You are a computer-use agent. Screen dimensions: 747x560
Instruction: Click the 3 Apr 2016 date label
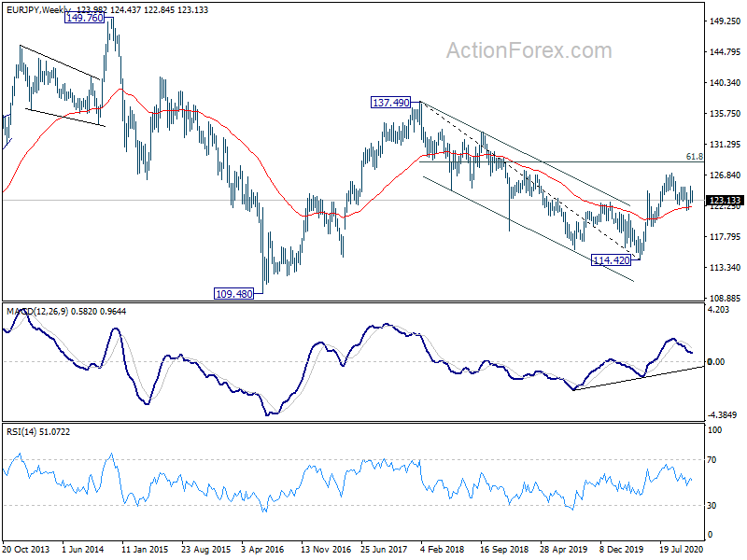262,549
